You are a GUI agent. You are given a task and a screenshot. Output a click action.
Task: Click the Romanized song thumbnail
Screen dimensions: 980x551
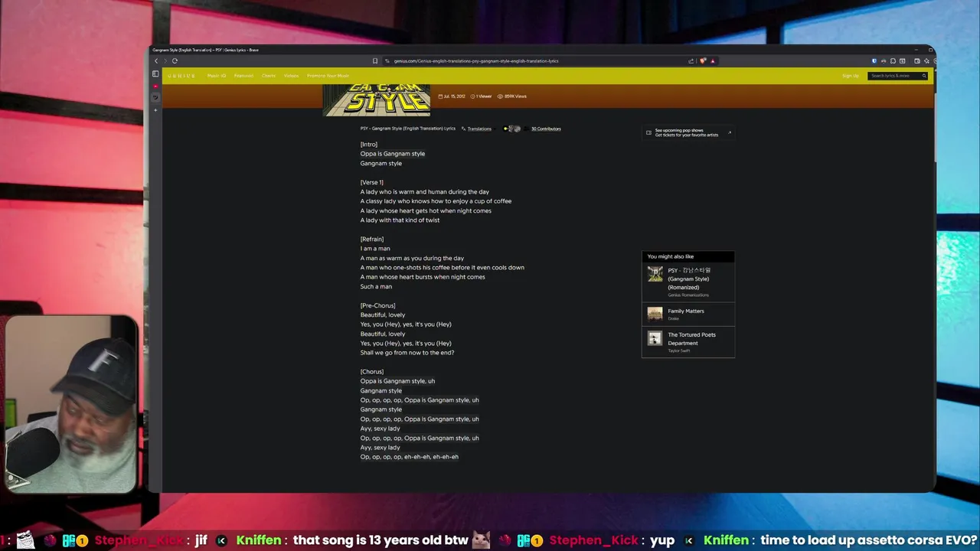click(x=655, y=274)
